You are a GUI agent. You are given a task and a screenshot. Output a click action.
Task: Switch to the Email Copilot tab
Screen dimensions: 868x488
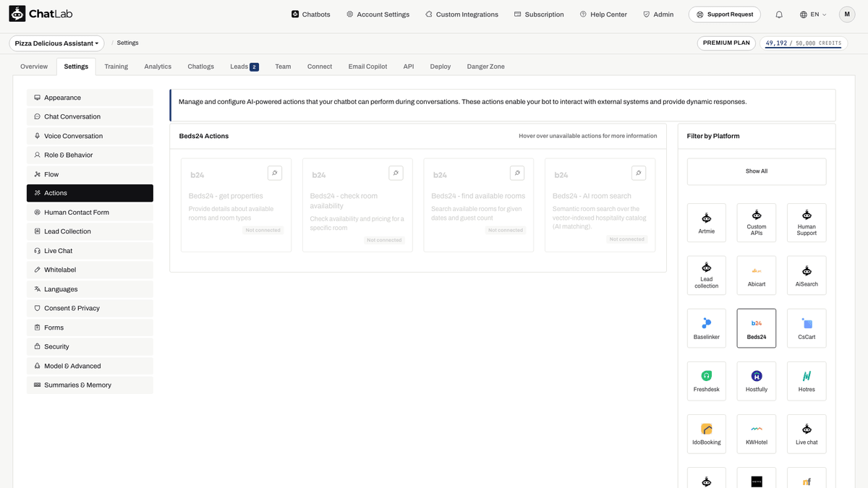367,67
